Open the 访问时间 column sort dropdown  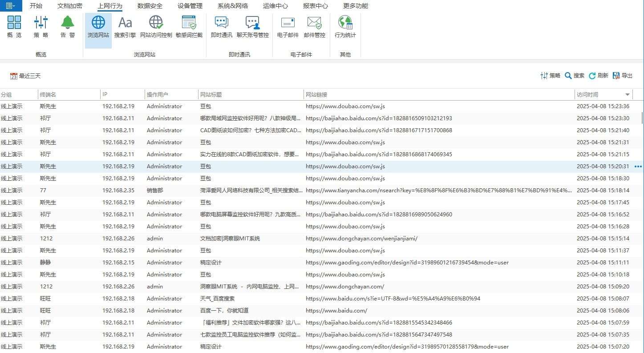(x=628, y=94)
